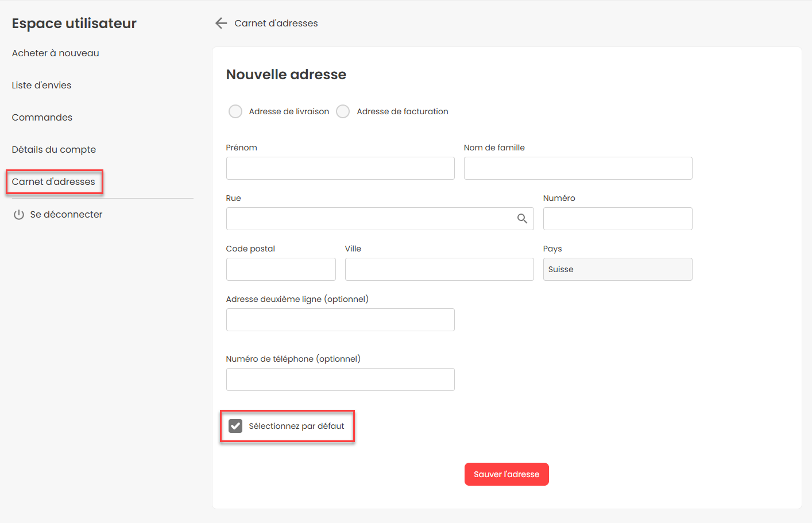This screenshot has height=523, width=812.
Task: Open the Pays field showing Suisse
Action: [x=617, y=269]
